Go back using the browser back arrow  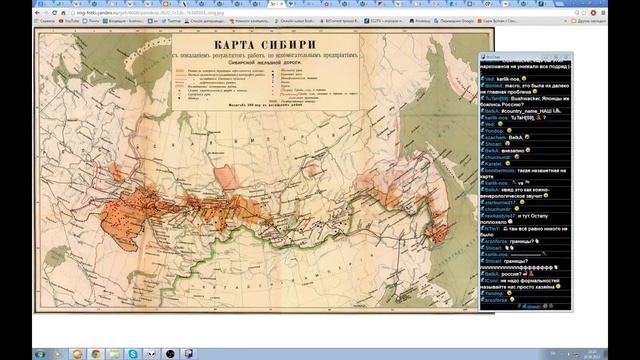click(38, 13)
